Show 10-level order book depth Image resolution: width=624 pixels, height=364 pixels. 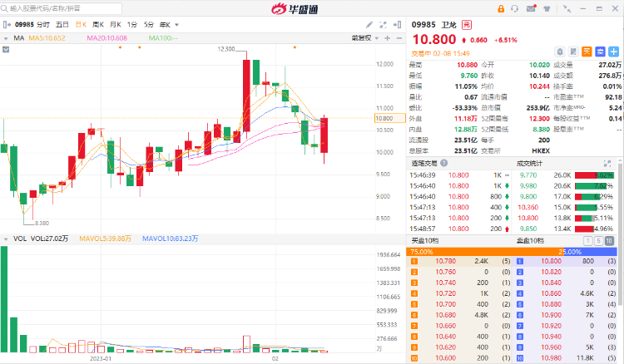(x=609, y=241)
